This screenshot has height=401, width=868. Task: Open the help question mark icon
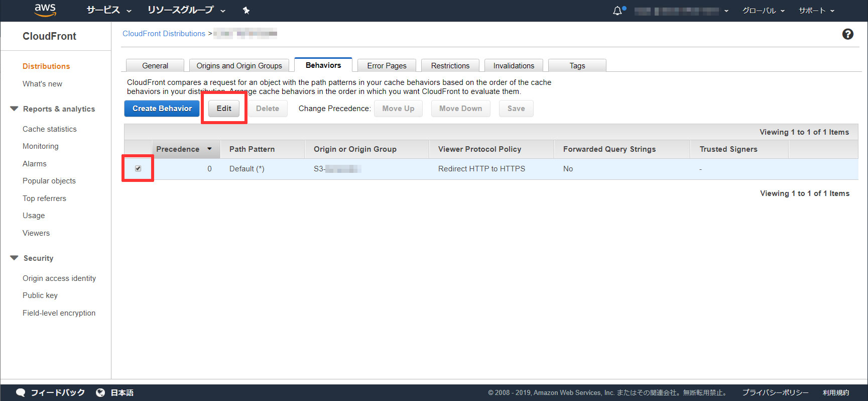(x=847, y=34)
